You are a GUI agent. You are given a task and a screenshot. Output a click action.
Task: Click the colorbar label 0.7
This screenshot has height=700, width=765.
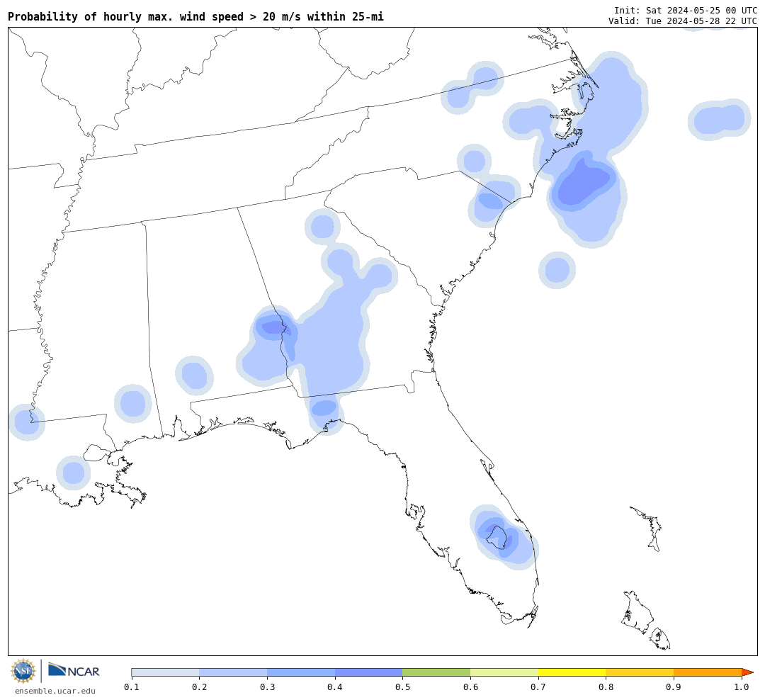tap(538, 687)
